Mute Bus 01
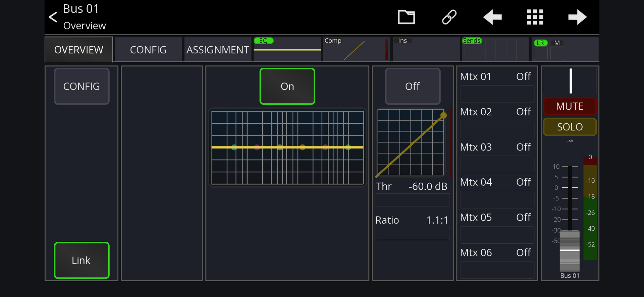644x297 pixels. tap(570, 106)
